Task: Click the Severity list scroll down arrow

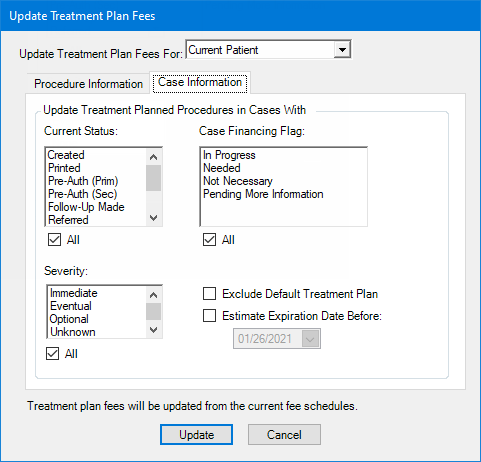Action: coord(153,330)
